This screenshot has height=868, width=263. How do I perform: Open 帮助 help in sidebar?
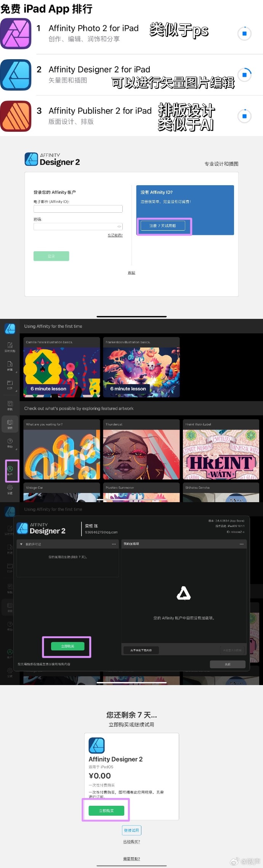10,443
